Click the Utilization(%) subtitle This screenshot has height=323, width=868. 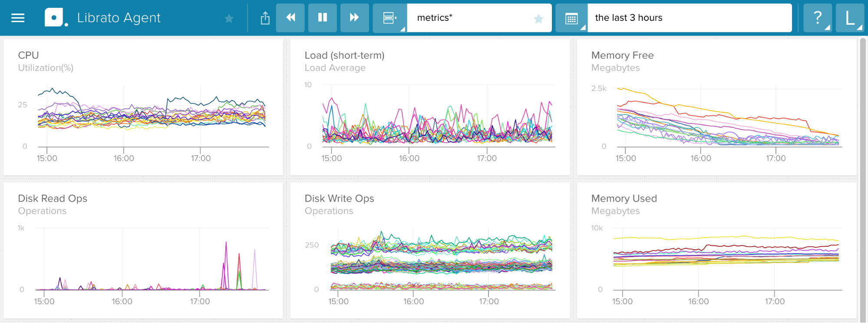[46, 68]
